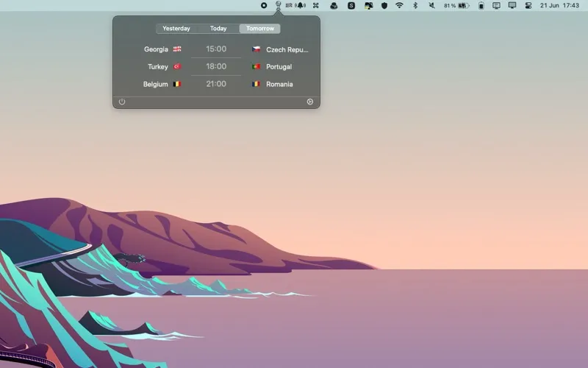Click the hat-shaped menu bar icon
The width and height of the screenshot is (588, 368).
pyautogui.click(x=334, y=5)
